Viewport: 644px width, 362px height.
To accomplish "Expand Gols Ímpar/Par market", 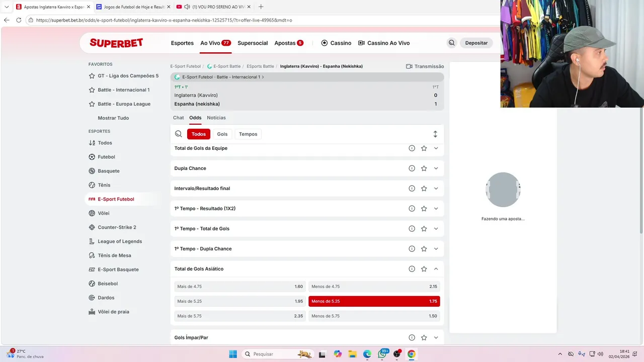I will pyautogui.click(x=436, y=338).
